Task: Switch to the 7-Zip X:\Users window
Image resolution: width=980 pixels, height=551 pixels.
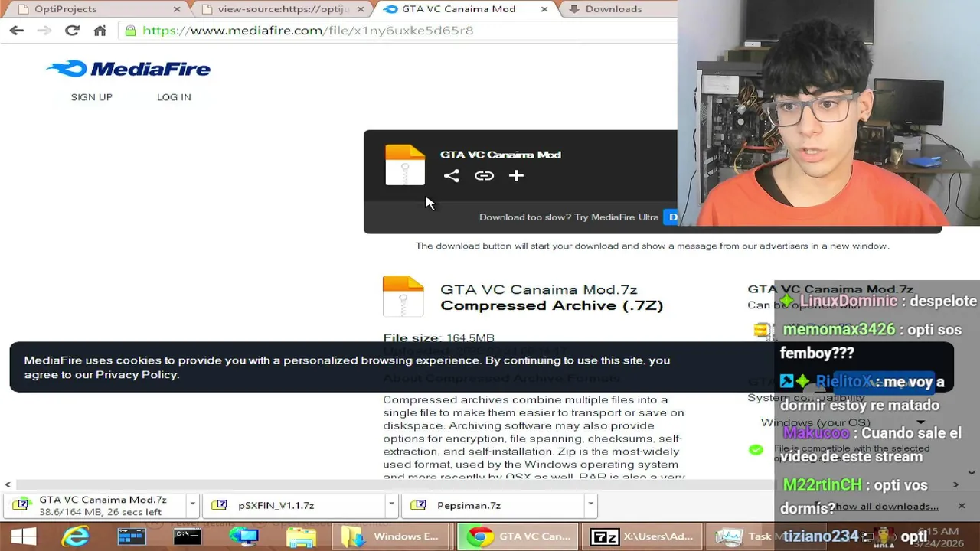Action: pyautogui.click(x=642, y=536)
